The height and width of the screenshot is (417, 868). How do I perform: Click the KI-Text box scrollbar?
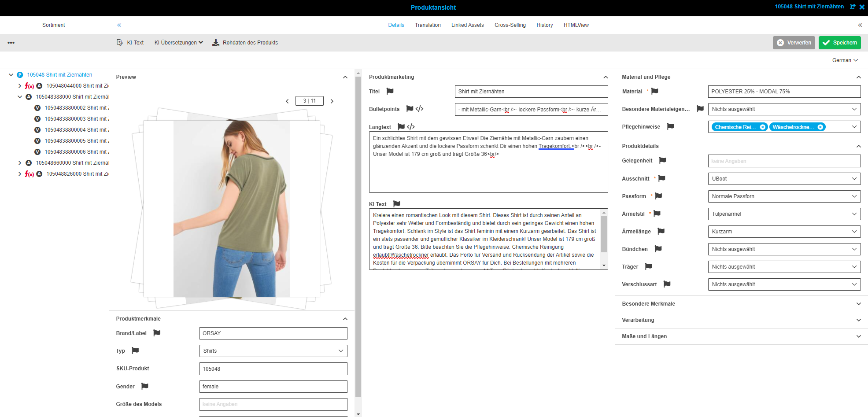tap(604, 234)
